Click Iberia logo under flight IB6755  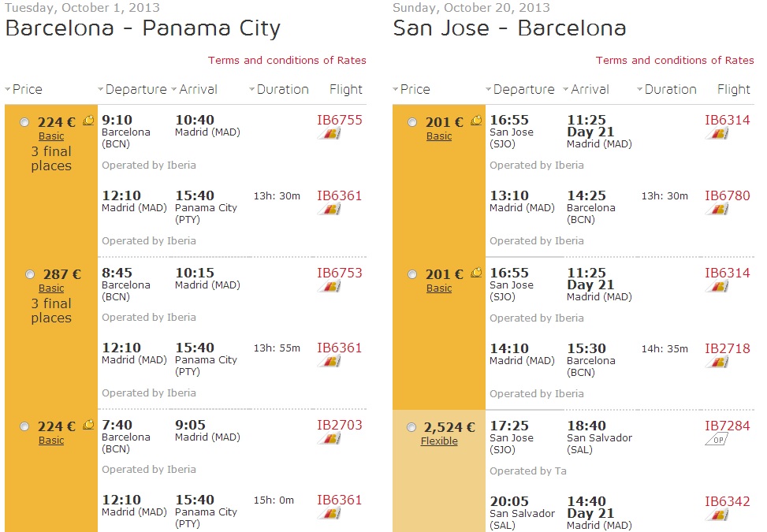pyautogui.click(x=330, y=133)
